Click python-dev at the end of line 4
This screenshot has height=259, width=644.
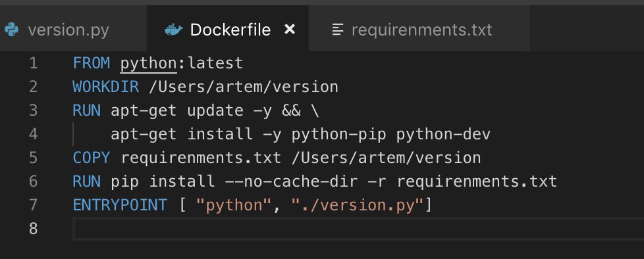[x=444, y=135]
